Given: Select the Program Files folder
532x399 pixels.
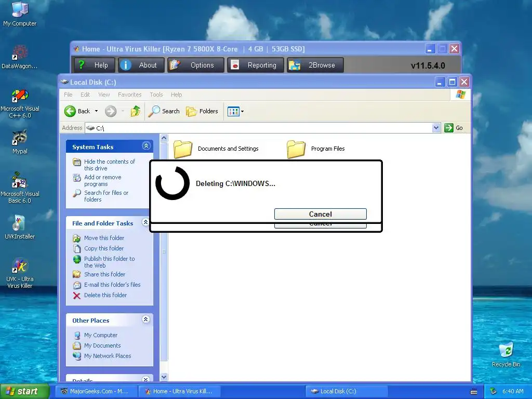Looking at the screenshot, I should click(x=316, y=149).
